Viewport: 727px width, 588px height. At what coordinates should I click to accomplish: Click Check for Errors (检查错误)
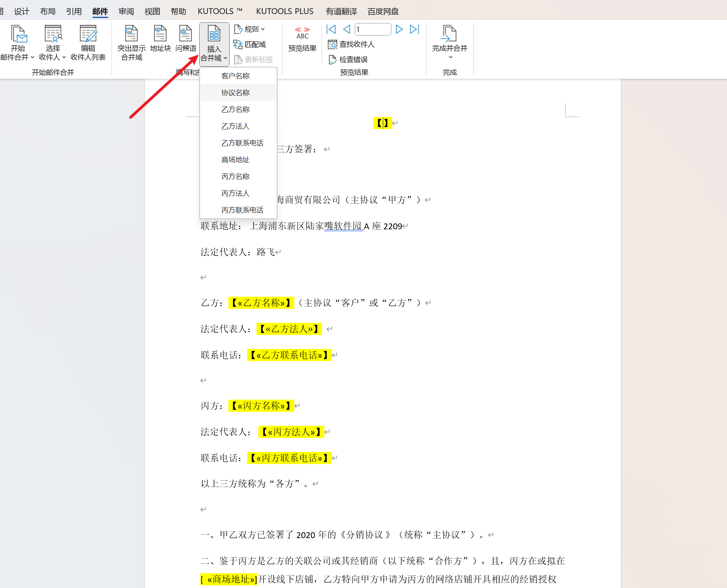coord(348,60)
